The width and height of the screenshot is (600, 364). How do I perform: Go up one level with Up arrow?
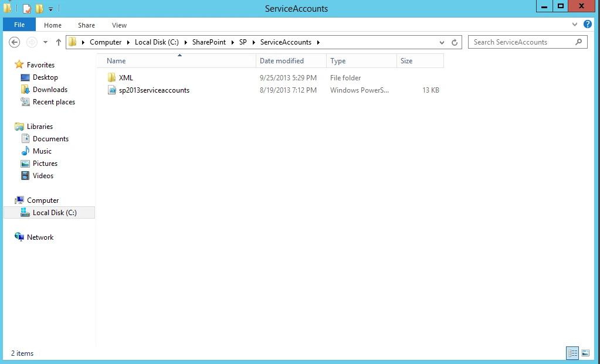tap(58, 42)
